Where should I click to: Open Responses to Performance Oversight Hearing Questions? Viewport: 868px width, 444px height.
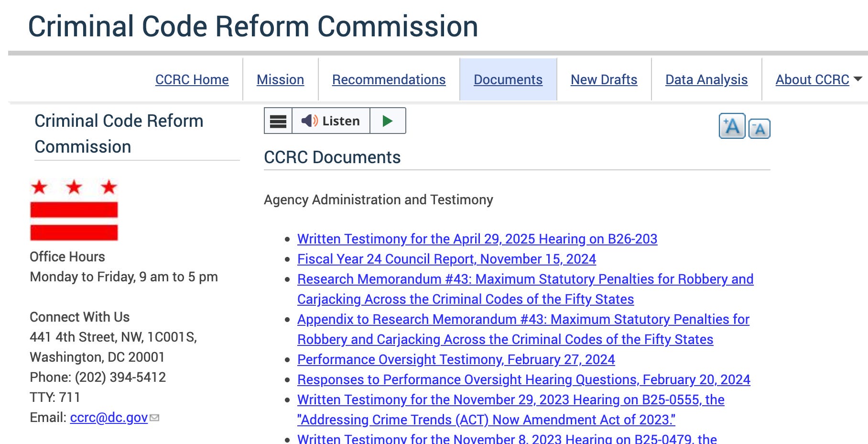[x=523, y=379]
